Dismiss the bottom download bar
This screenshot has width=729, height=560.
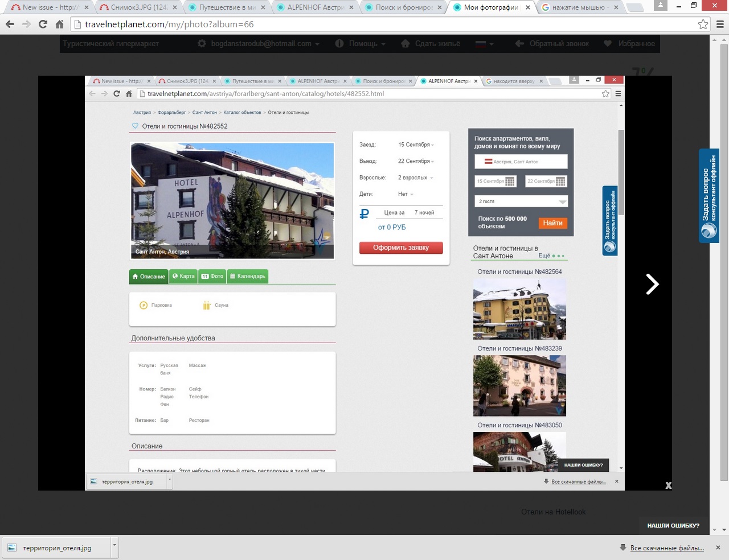click(718, 547)
